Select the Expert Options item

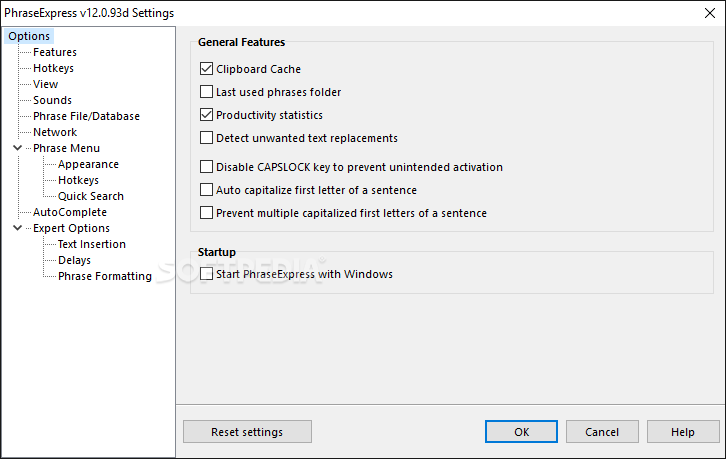[x=71, y=228]
